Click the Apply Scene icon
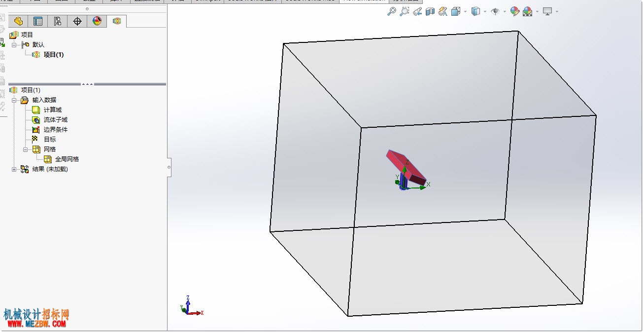Viewport: 644px width, 333px height. [x=528, y=11]
